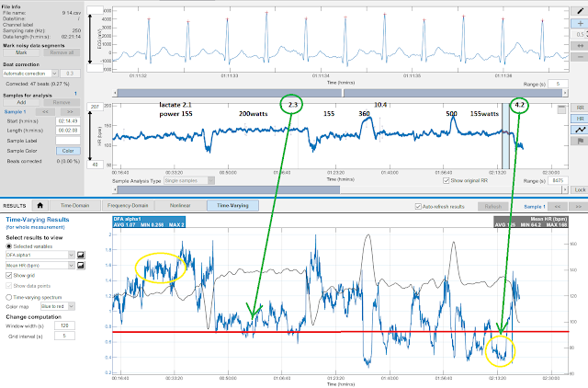Click the sample Start time field
588x388 pixels.
pyautogui.click(x=68, y=121)
